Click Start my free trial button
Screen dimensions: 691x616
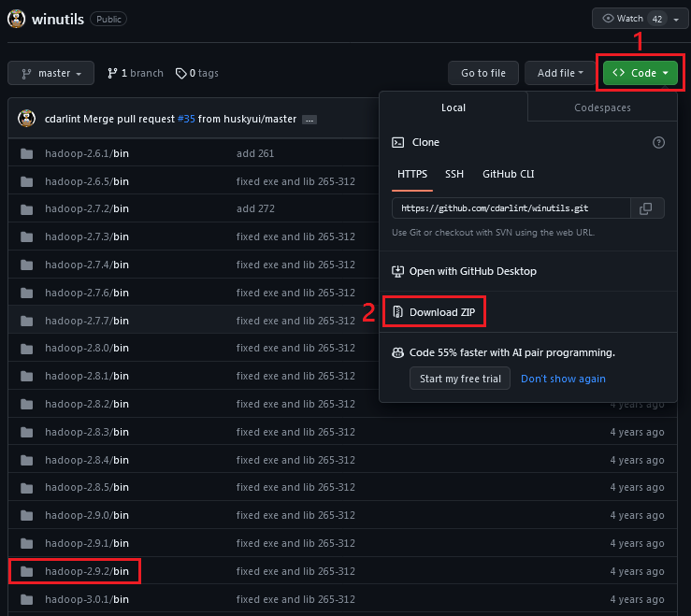(460, 379)
